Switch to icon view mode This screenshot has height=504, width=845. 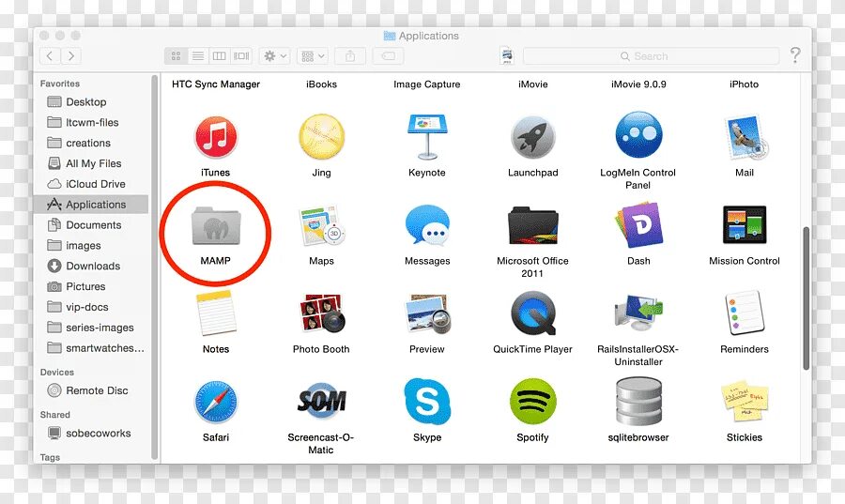(176, 56)
